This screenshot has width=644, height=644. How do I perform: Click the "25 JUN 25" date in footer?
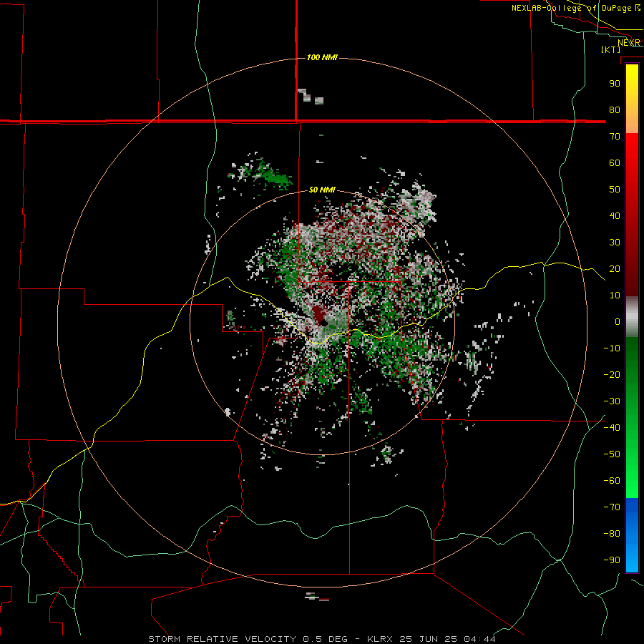[428, 639]
